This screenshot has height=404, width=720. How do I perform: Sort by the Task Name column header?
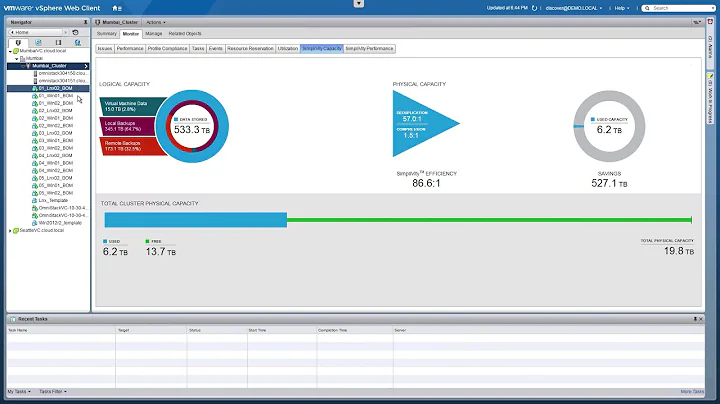click(61, 330)
